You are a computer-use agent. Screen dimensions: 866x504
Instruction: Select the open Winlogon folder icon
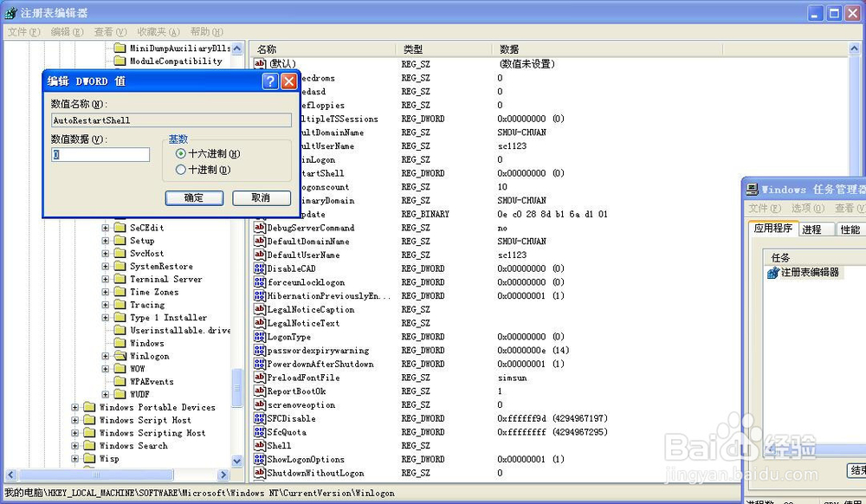coord(120,356)
